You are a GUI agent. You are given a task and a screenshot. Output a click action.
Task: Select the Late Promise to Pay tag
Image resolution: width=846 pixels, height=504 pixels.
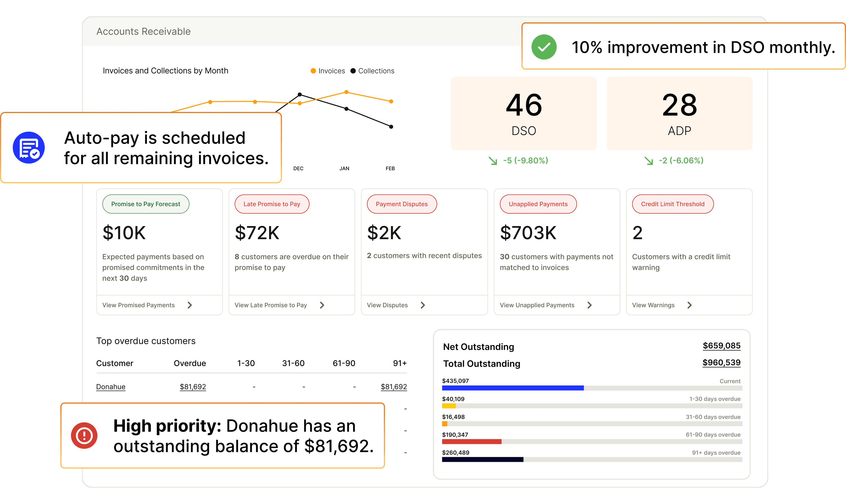coord(272,204)
